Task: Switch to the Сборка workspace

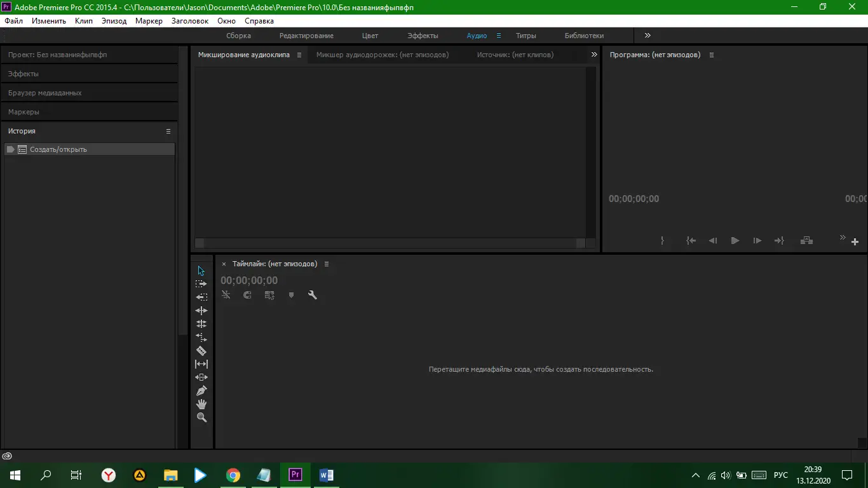Action: [238, 36]
